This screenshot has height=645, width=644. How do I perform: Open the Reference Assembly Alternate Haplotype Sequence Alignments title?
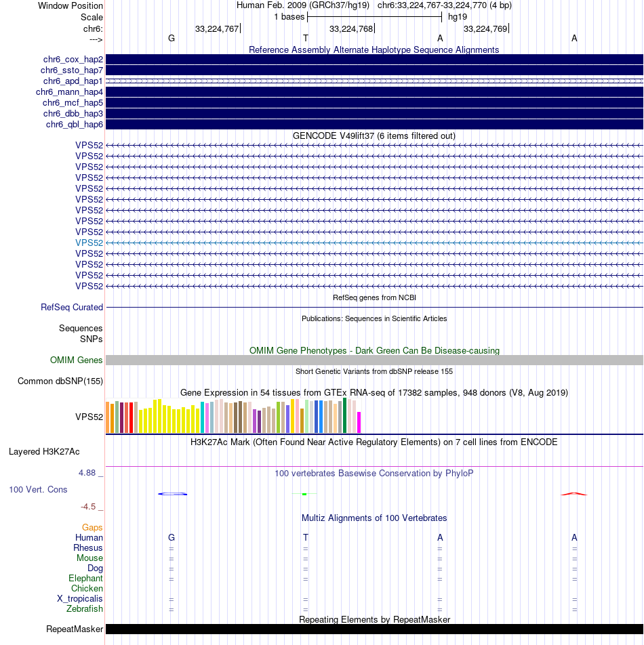[374, 49]
